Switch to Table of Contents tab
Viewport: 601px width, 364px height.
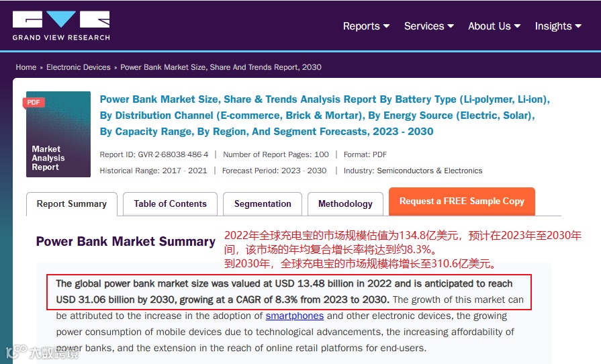[x=170, y=204]
